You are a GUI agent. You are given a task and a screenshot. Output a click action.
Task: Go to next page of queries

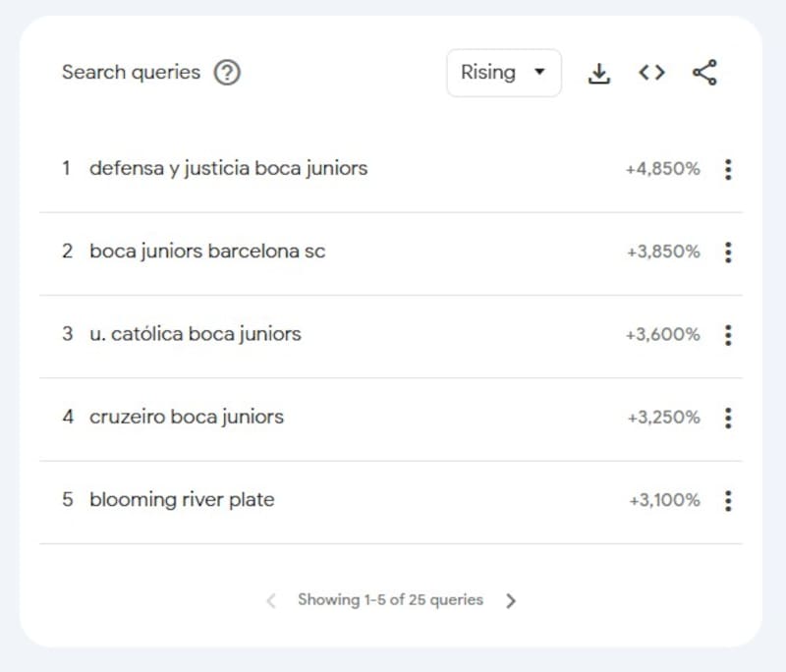[511, 600]
